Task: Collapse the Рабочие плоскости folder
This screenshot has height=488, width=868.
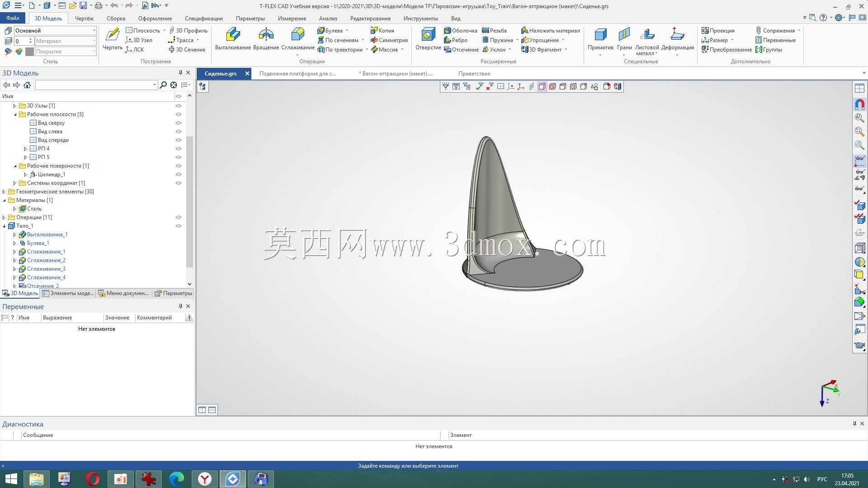Action: tap(15, 114)
